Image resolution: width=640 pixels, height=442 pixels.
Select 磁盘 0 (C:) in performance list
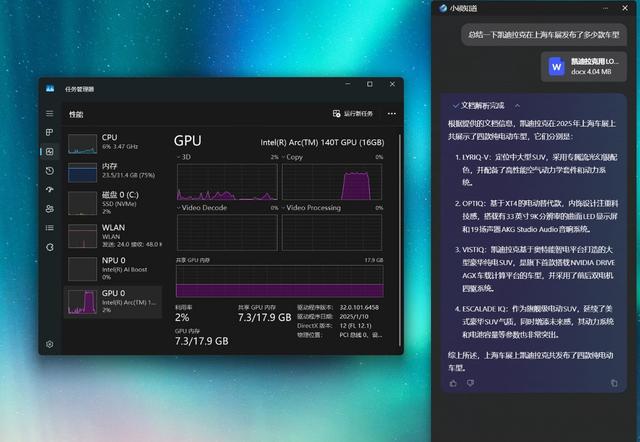[114, 203]
